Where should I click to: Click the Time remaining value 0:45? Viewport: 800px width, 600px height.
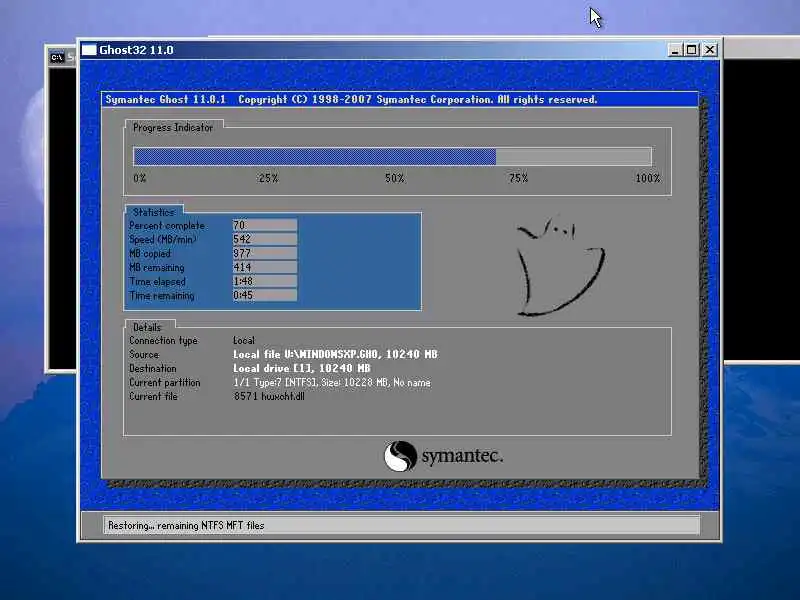(x=265, y=295)
